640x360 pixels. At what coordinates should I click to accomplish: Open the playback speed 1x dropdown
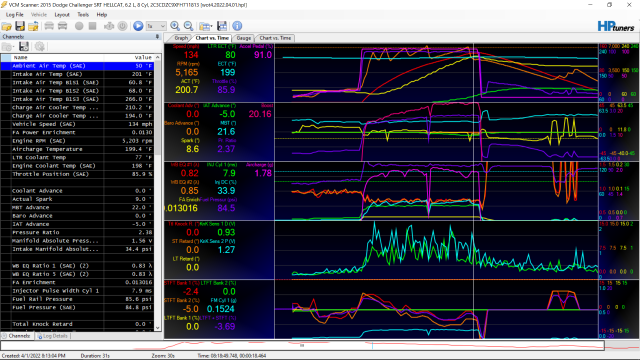(x=156, y=26)
